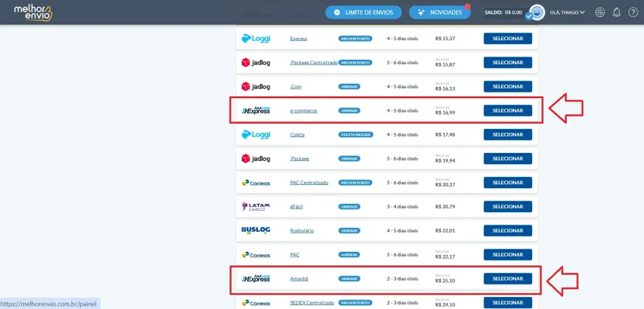Click the user avatar icon
Viewport: 644px width, 309px height.
pyautogui.click(x=536, y=13)
